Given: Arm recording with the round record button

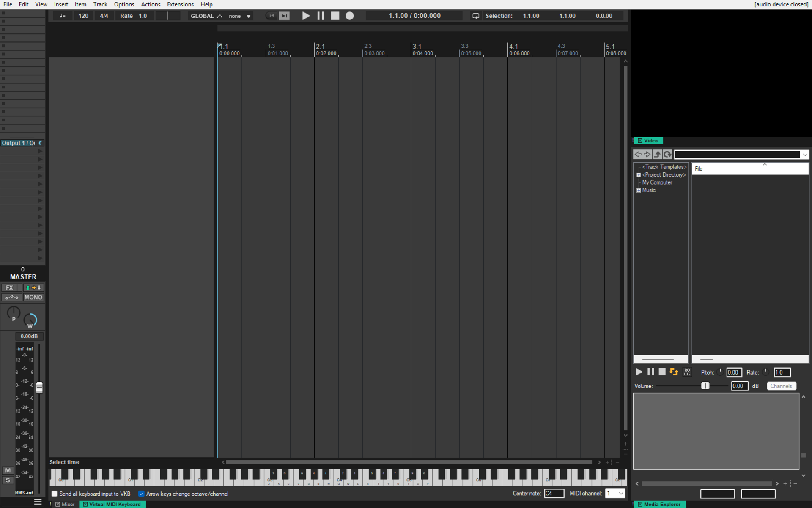Looking at the screenshot, I should [x=350, y=16].
